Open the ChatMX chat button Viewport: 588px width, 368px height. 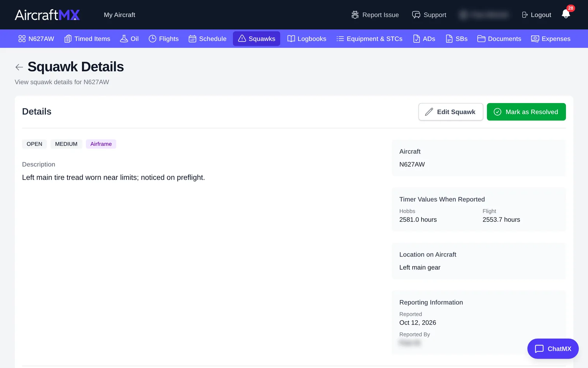pos(553,348)
